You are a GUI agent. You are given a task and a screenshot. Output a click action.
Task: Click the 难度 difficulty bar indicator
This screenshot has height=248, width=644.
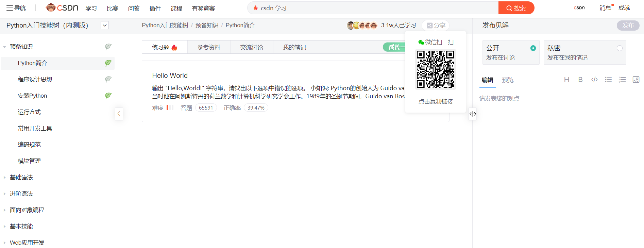[170, 108]
